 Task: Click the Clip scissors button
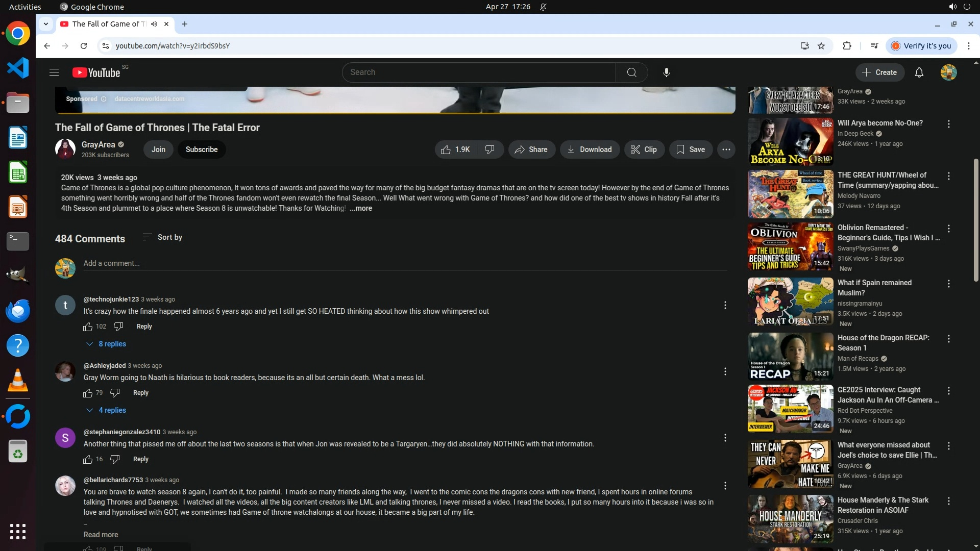click(644, 149)
